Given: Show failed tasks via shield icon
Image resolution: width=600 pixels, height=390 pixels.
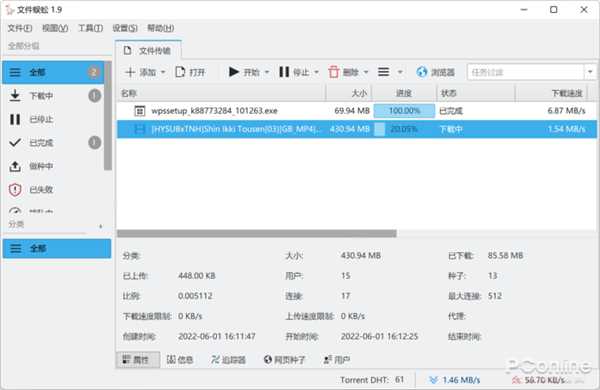Looking at the screenshot, I should coord(15,189).
